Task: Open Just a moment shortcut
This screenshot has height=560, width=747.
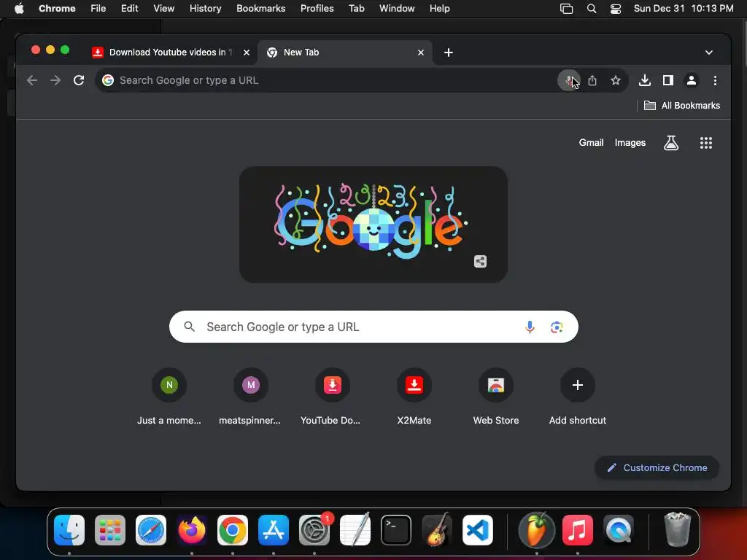Action: point(169,397)
